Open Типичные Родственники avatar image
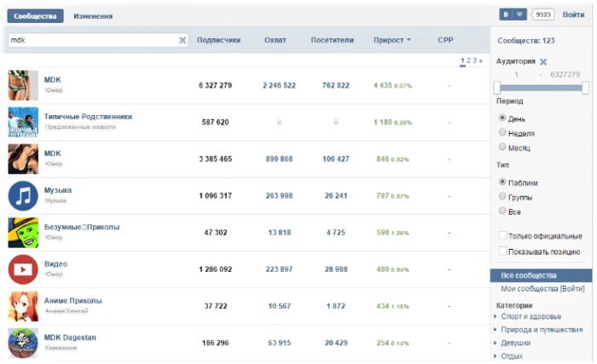The width and height of the screenshot is (597, 364). click(23, 122)
